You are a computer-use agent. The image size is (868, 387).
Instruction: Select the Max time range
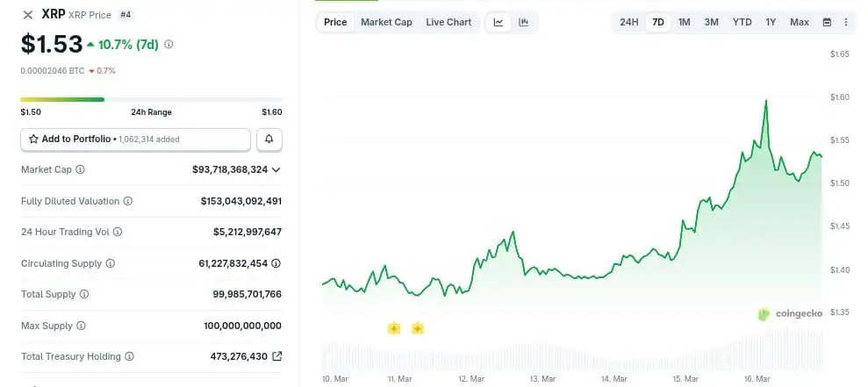pyautogui.click(x=800, y=22)
